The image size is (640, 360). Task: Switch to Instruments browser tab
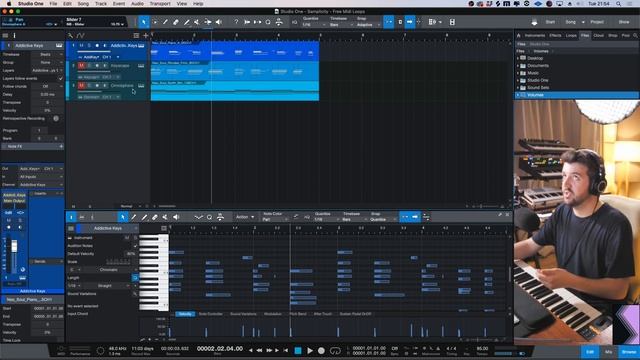point(534,36)
